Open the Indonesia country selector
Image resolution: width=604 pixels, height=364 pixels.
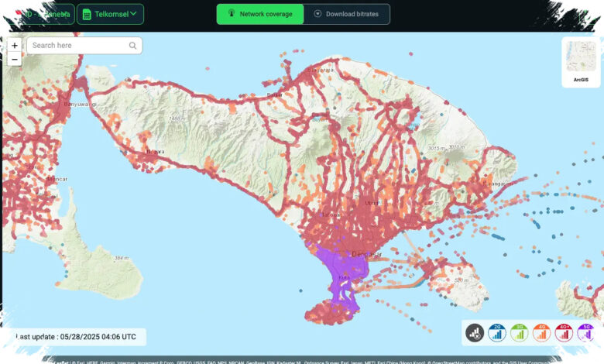coord(43,14)
